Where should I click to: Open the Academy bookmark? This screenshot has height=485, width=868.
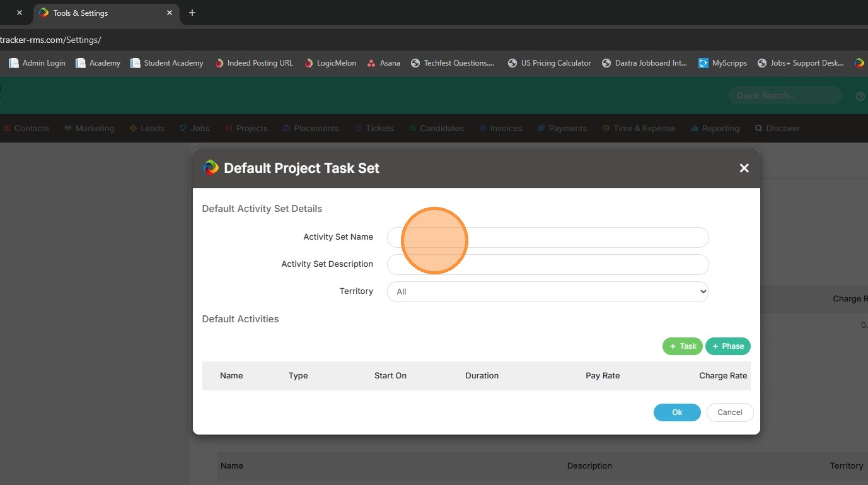[98, 63]
